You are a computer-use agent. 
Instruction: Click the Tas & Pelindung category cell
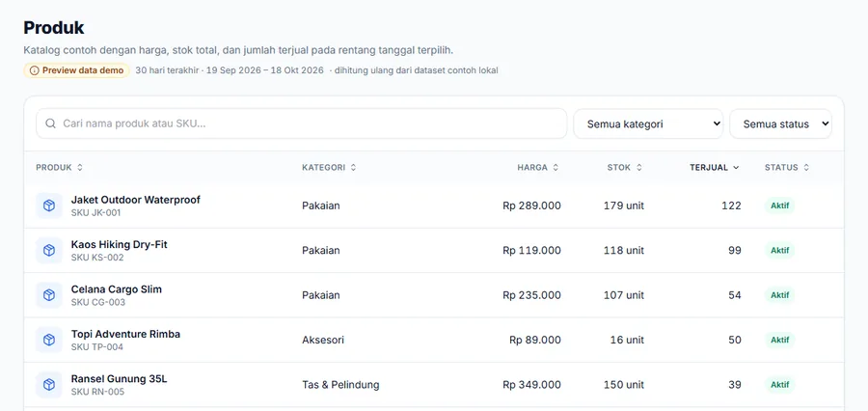[x=340, y=384]
